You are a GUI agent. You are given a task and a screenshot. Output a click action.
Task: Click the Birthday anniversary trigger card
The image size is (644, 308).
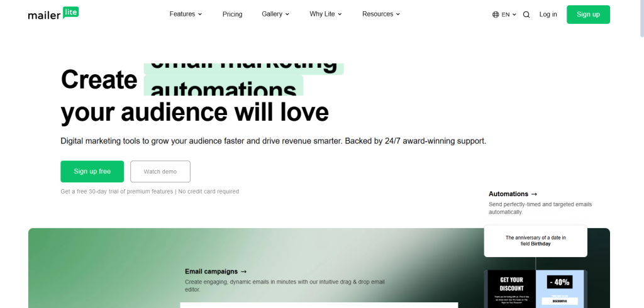tap(536, 241)
